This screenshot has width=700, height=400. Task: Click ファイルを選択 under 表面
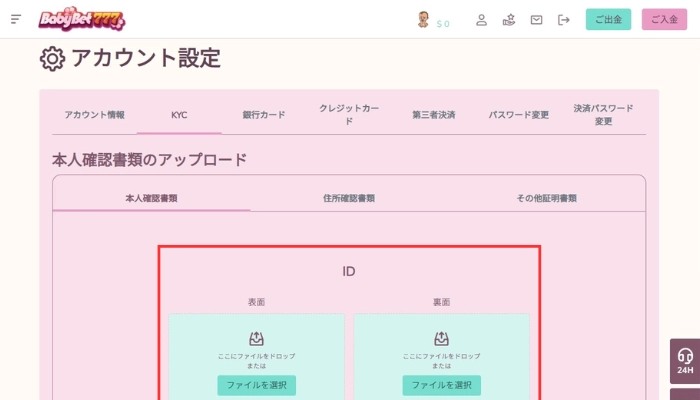[x=256, y=385]
